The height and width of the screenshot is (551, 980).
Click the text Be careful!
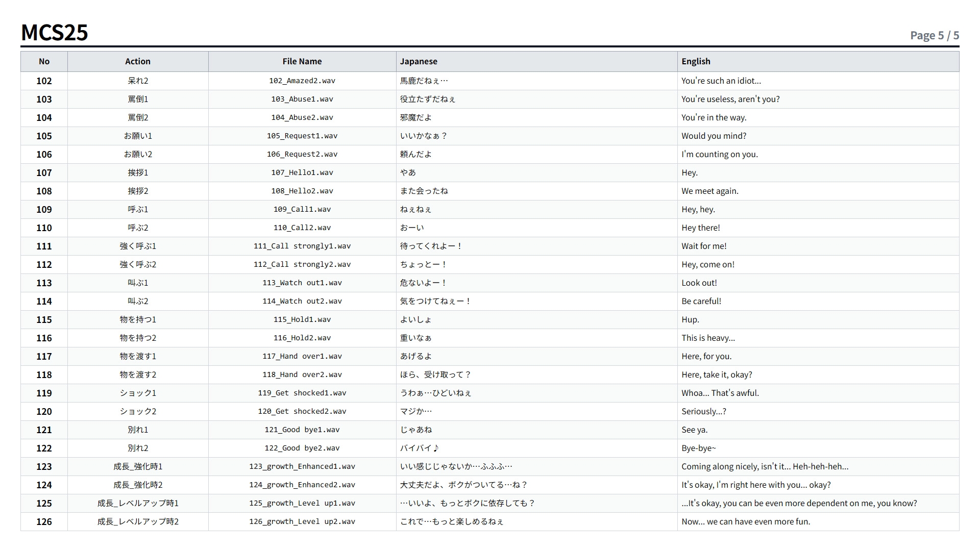[701, 301]
